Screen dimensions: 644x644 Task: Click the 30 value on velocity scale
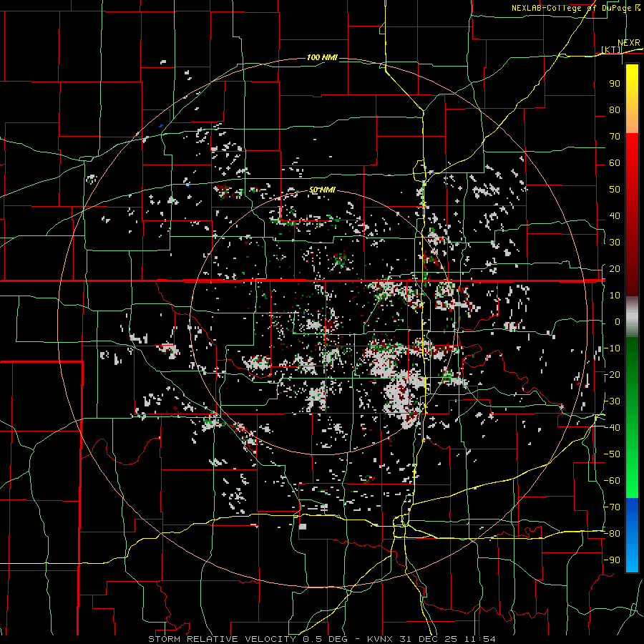tap(615, 243)
